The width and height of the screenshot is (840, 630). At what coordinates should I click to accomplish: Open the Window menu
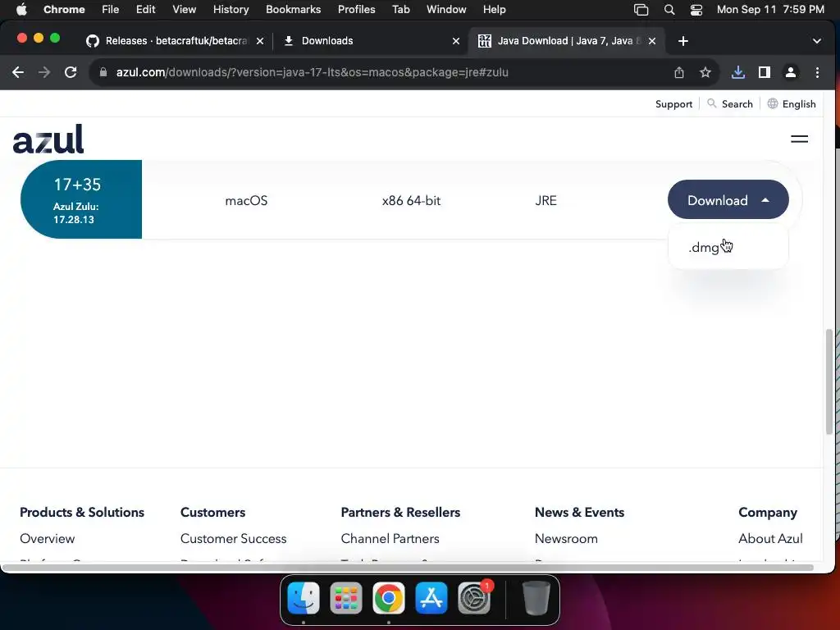(x=446, y=10)
